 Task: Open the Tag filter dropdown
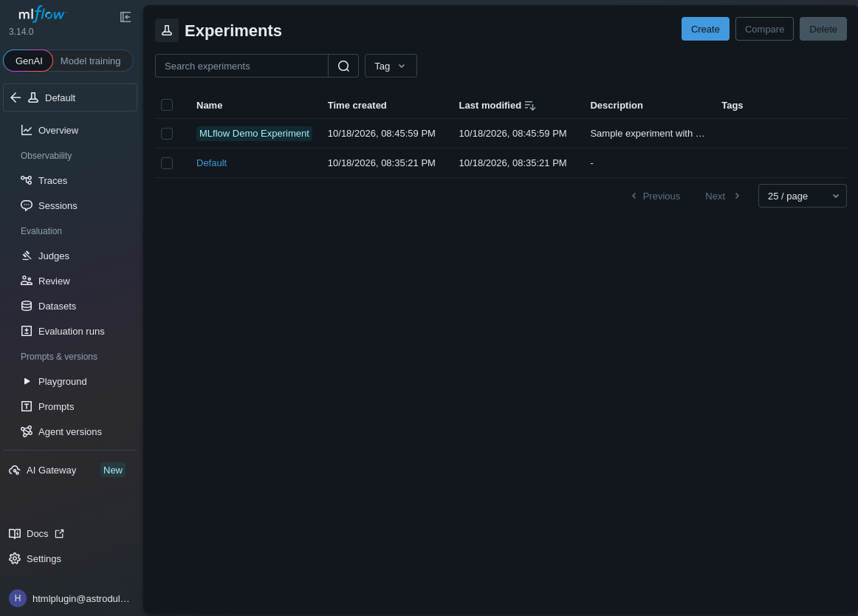(391, 66)
